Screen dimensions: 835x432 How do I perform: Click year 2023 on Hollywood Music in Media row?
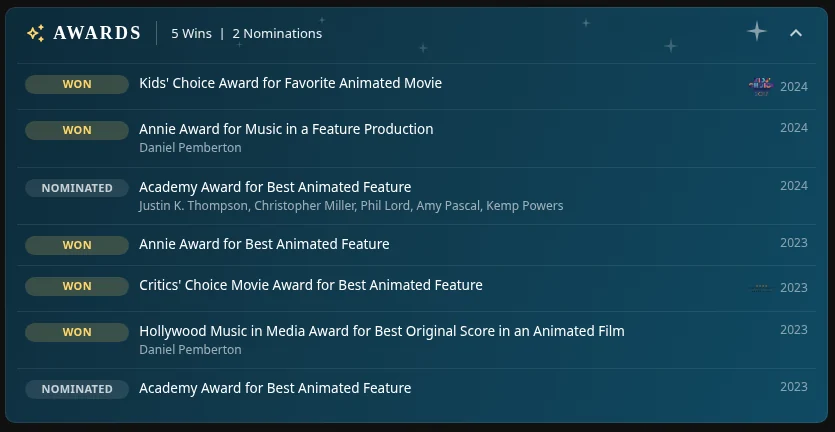tap(793, 330)
